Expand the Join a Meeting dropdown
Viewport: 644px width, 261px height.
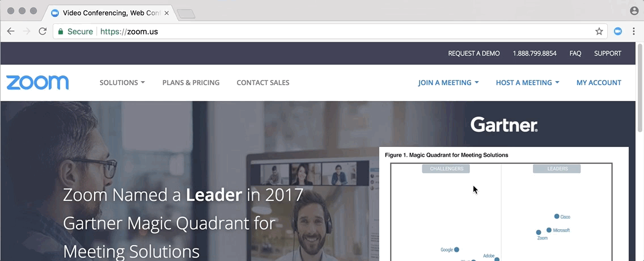click(x=448, y=83)
